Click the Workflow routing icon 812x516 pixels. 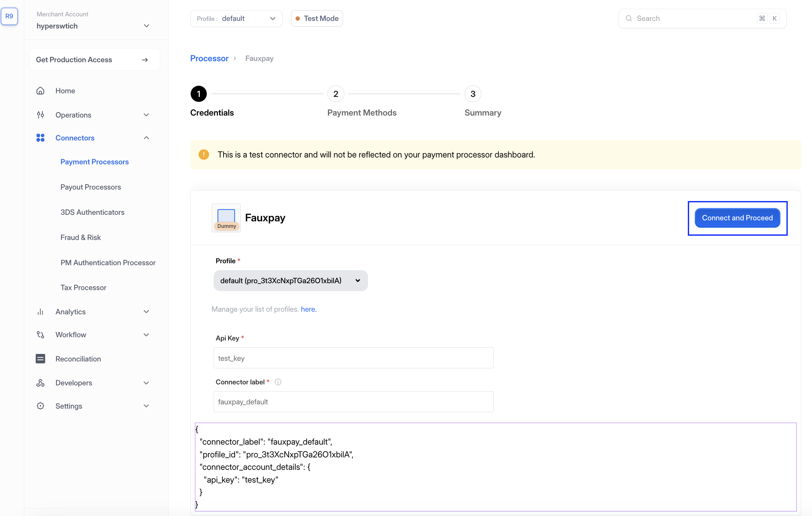(x=40, y=335)
